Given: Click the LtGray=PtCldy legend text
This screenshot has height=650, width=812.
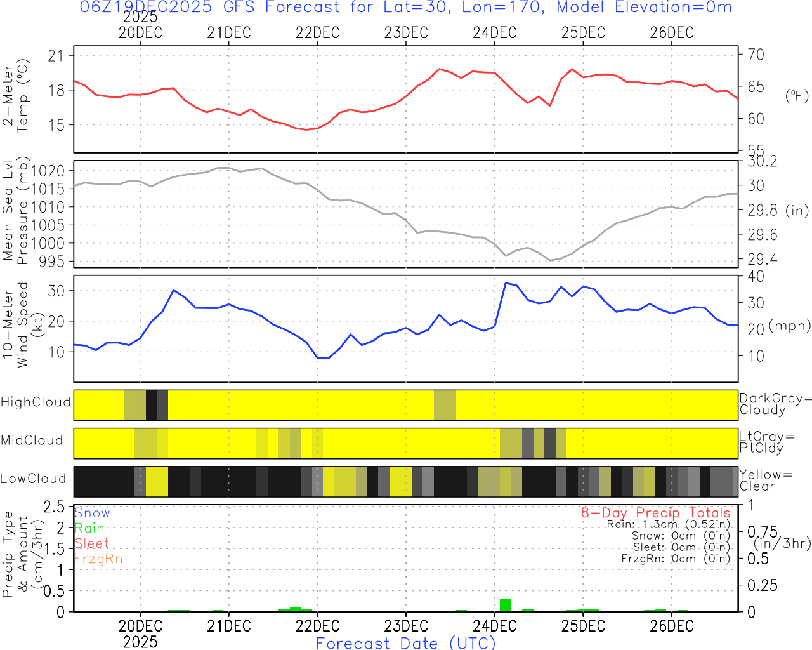Looking at the screenshot, I should tap(766, 442).
